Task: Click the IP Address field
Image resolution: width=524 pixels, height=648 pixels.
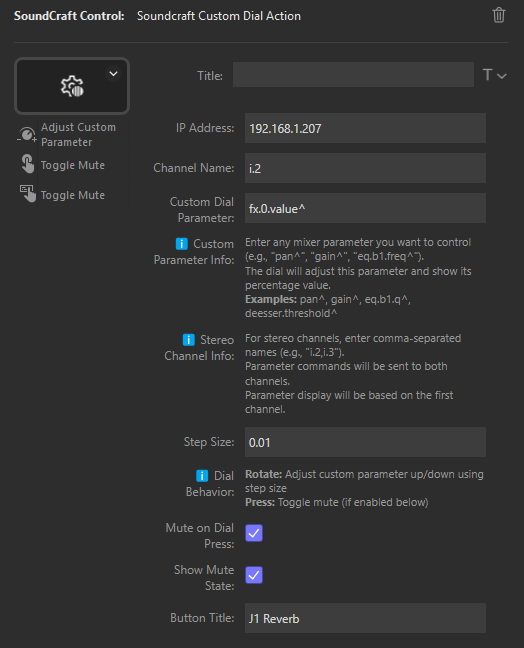Action: click(365, 128)
